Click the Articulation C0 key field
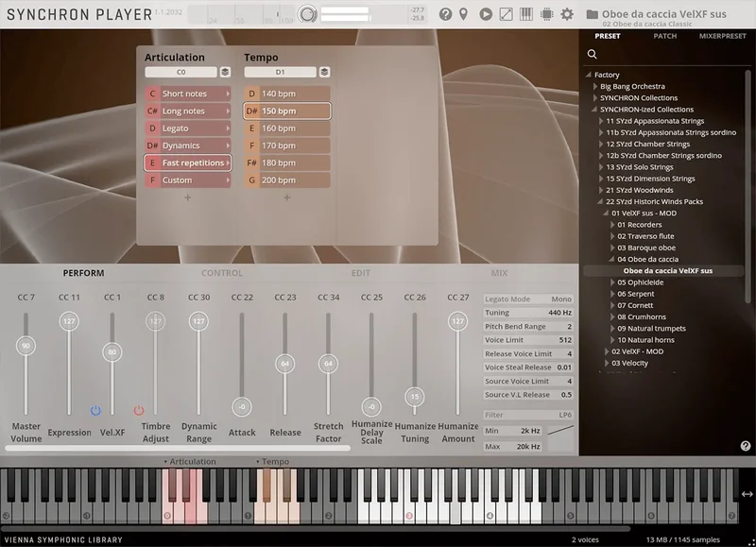The height and width of the screenshot is (547, 756). (180, 72)
